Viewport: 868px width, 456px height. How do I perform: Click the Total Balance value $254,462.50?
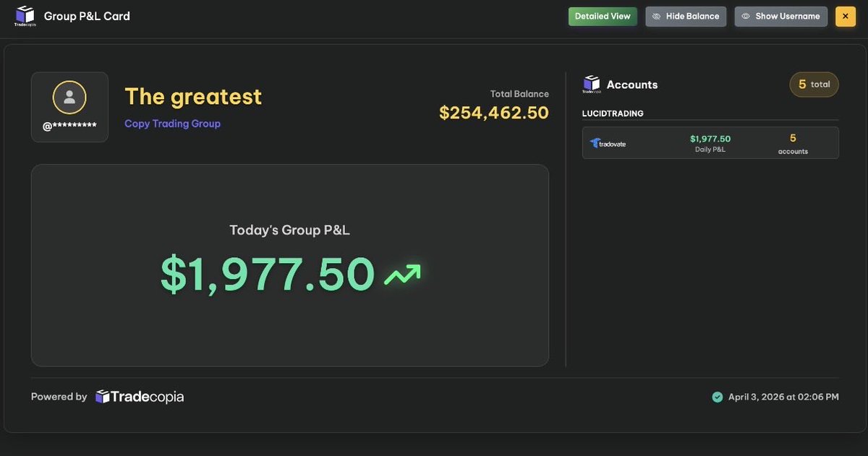(x=494, y=113)
